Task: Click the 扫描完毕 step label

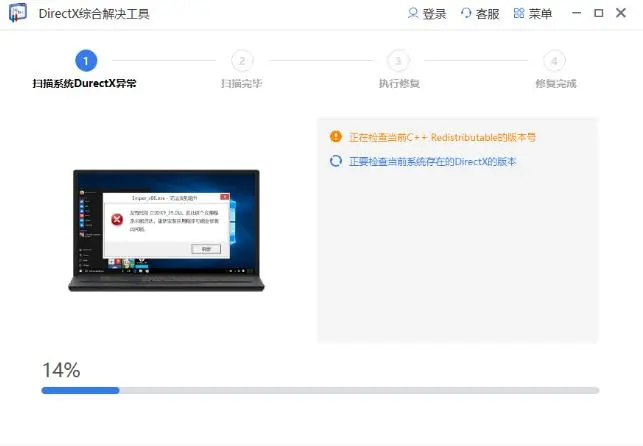Action: tap(241, 84)
